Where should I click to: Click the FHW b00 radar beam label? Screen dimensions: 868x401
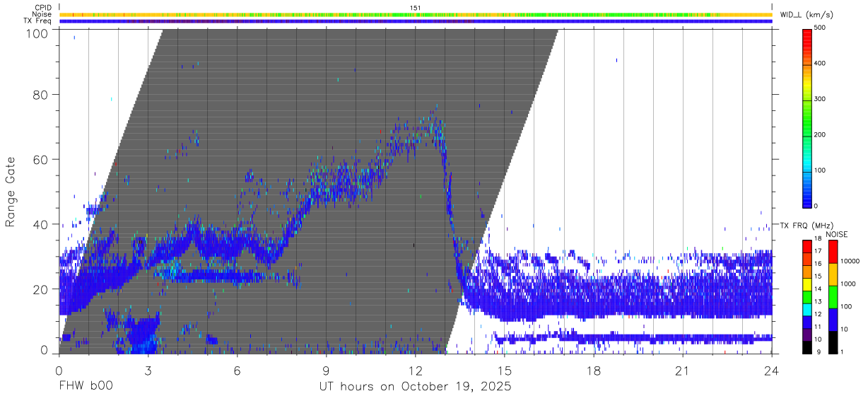tap(86, 386)
